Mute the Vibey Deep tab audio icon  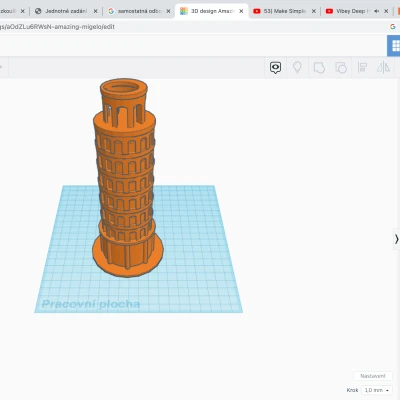377,11
